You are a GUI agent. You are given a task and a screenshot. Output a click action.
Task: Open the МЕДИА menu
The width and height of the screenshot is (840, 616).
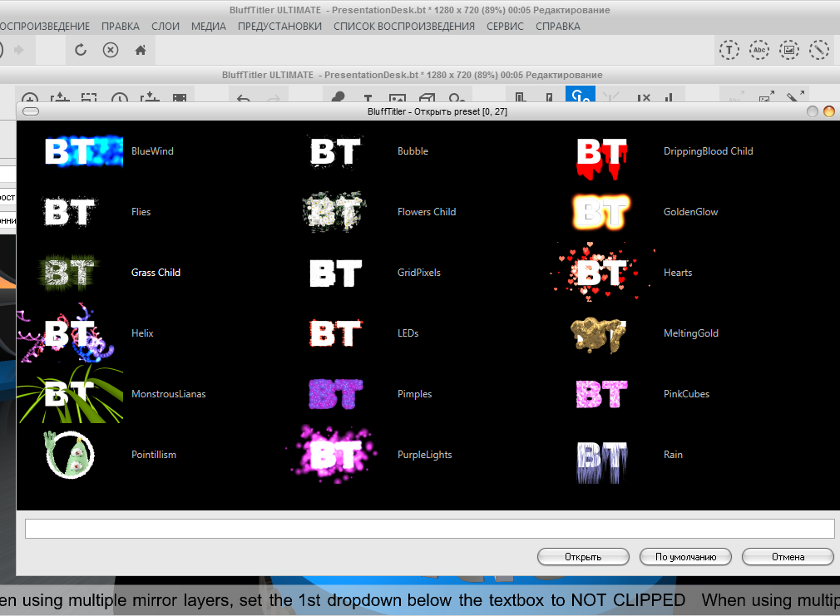pos(209,27)
